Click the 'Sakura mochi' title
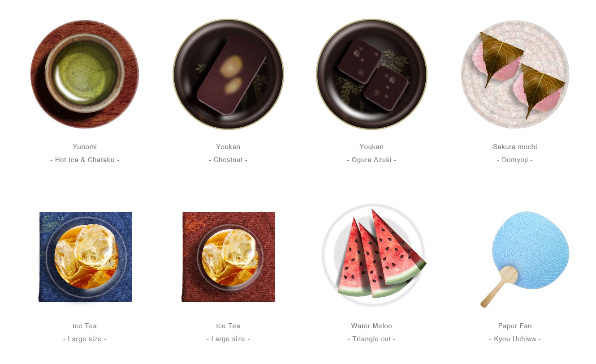 tap(515, 147)
